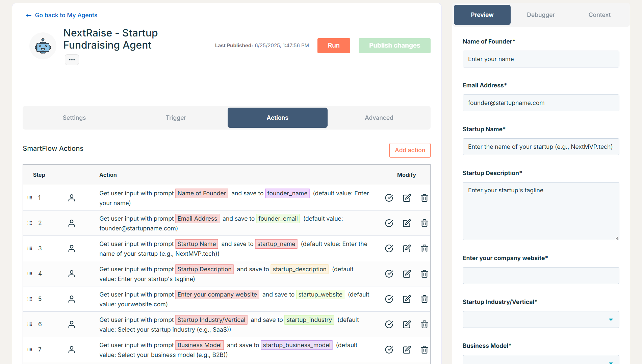
Task: Open the three-dots agent options menu
Action: point(72,60)
